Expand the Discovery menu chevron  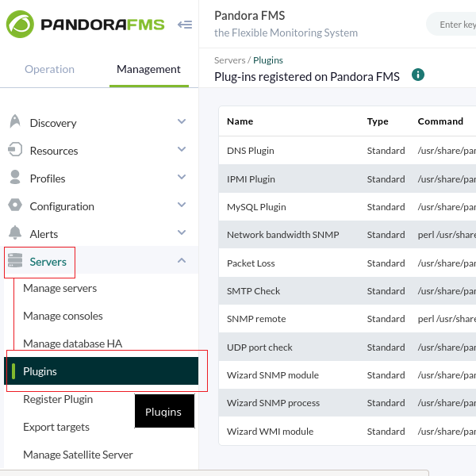point(182,122)
